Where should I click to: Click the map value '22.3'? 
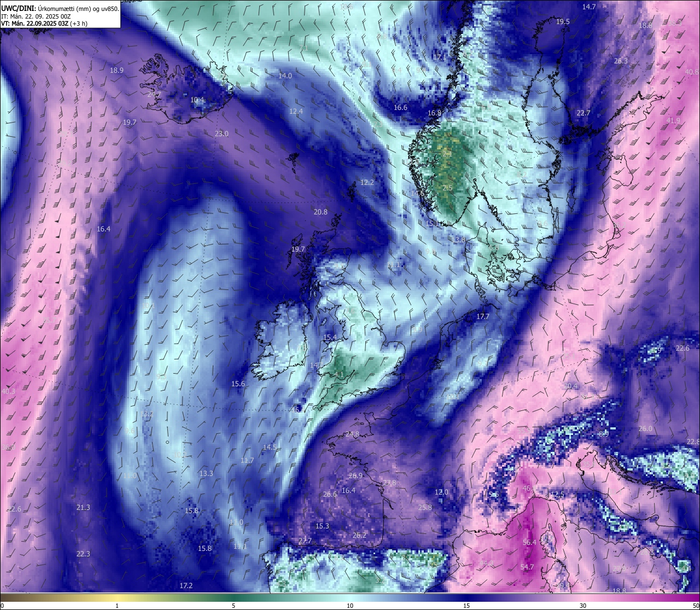point(83,554)
